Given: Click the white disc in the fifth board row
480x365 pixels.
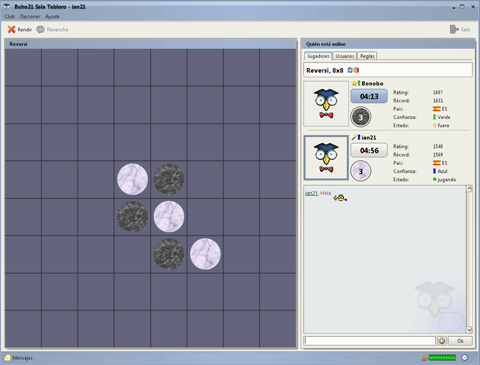Looking at the screenshot, I should [x=169, y=217].
